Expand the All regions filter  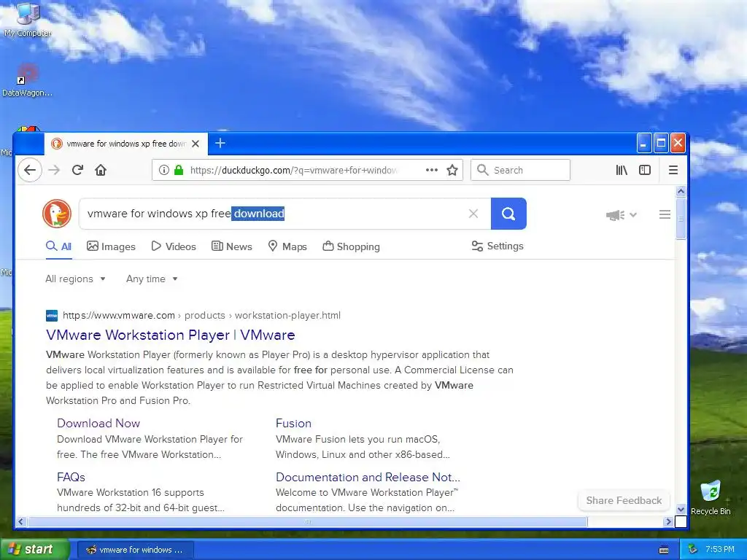pos(75,279)
